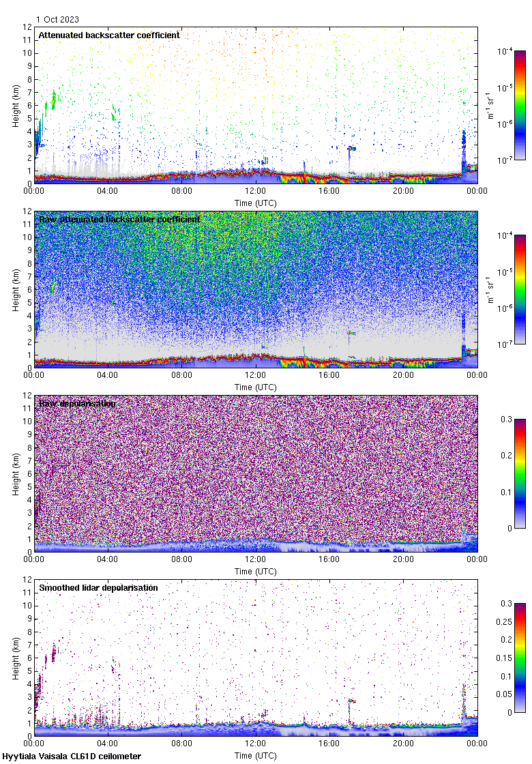Click 'Height (km)' axis label of raw depolarisation plot
The height and width of the screenshot is (764, 532).
(x=16, y=474)
